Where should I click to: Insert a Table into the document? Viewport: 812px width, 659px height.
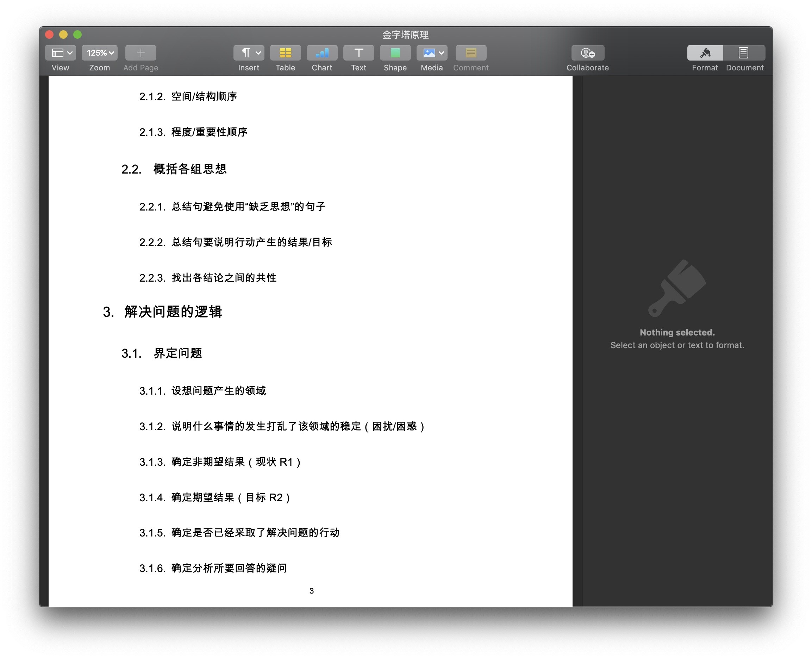285,53
